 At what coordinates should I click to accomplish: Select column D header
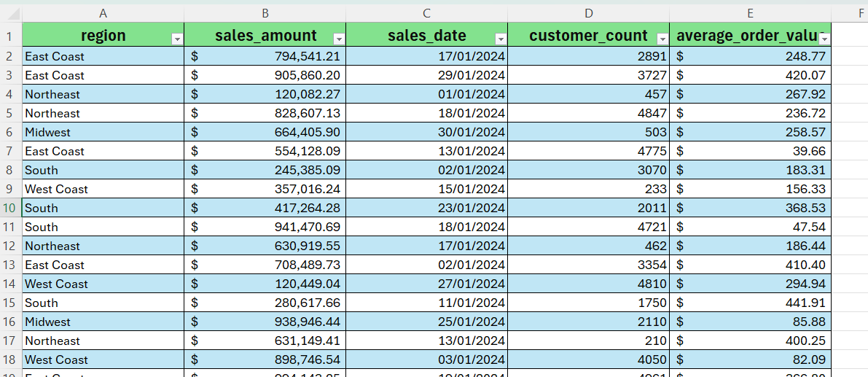click(588, 13)
